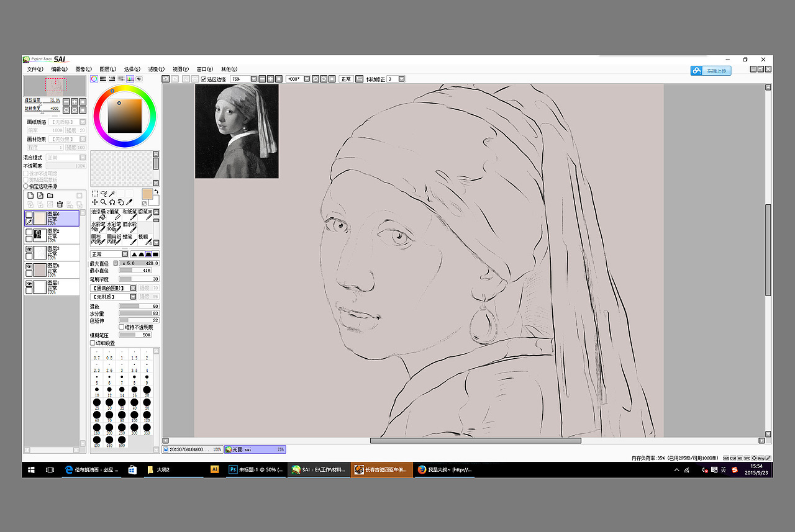Open the layer 混合模式 dropdown
This screenshot has height=532, width=795.
[x=83, y=158]
